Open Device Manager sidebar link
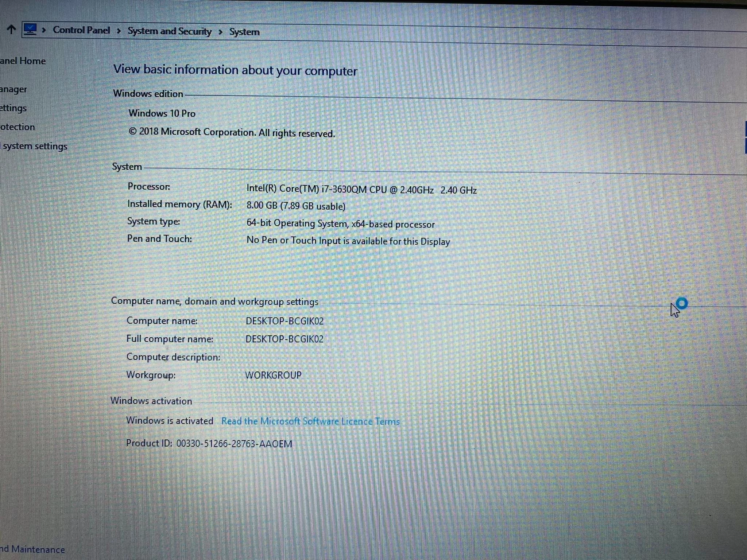The height and width of the screenshot is (560, 747). pos(13,89)
